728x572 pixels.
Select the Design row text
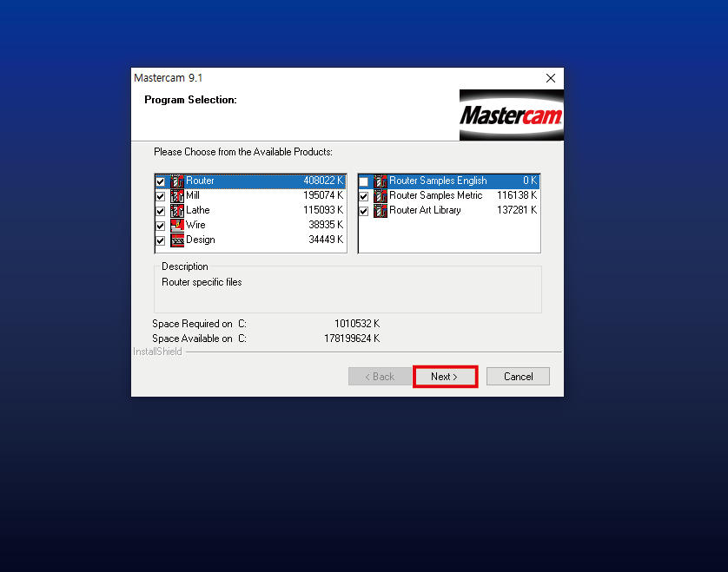click(201, 240)
